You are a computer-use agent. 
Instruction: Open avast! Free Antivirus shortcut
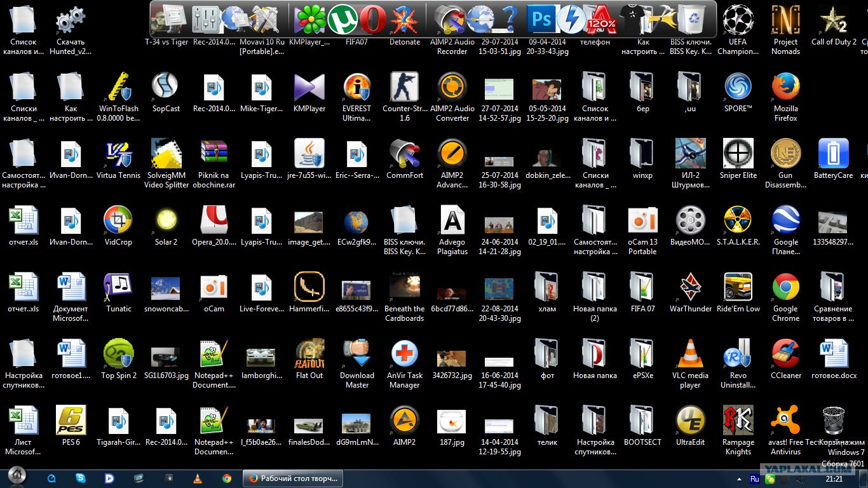click(x=785, y=431)
